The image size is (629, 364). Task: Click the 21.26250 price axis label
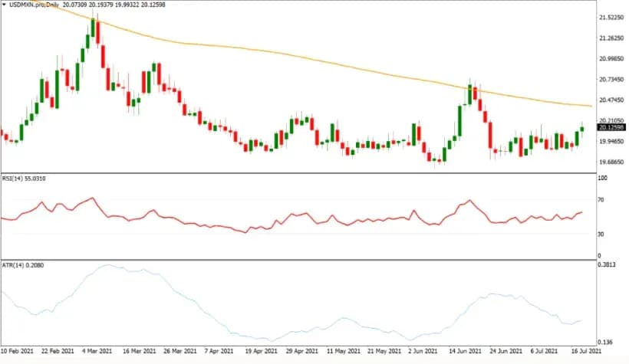(611, 38)
